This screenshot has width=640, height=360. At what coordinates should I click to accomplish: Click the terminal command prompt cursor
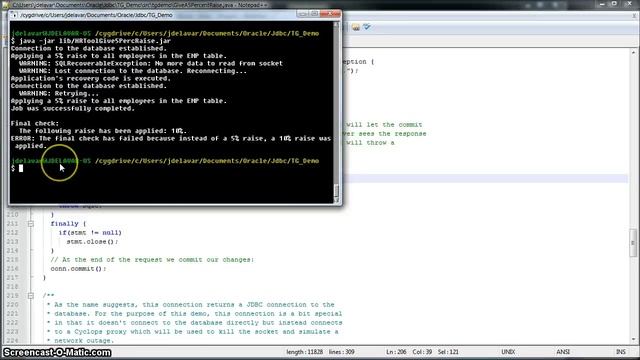click(21, 168)
